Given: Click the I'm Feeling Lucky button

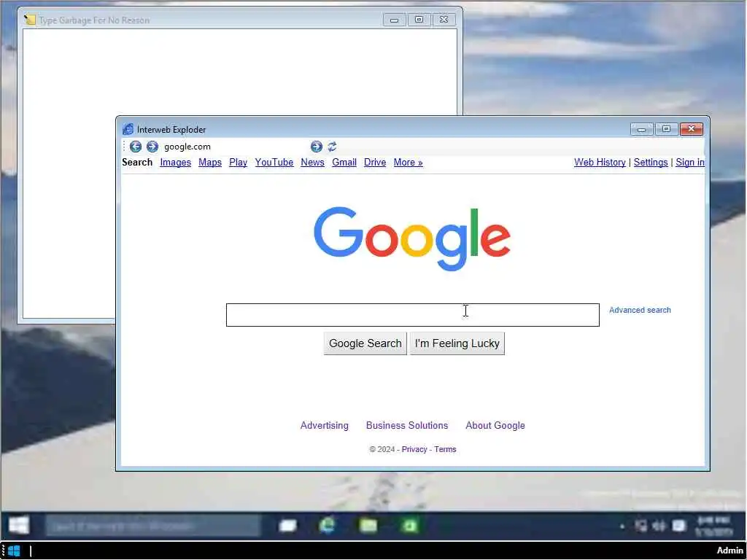Looking at the screenshot, I should (x=457, y=343).
